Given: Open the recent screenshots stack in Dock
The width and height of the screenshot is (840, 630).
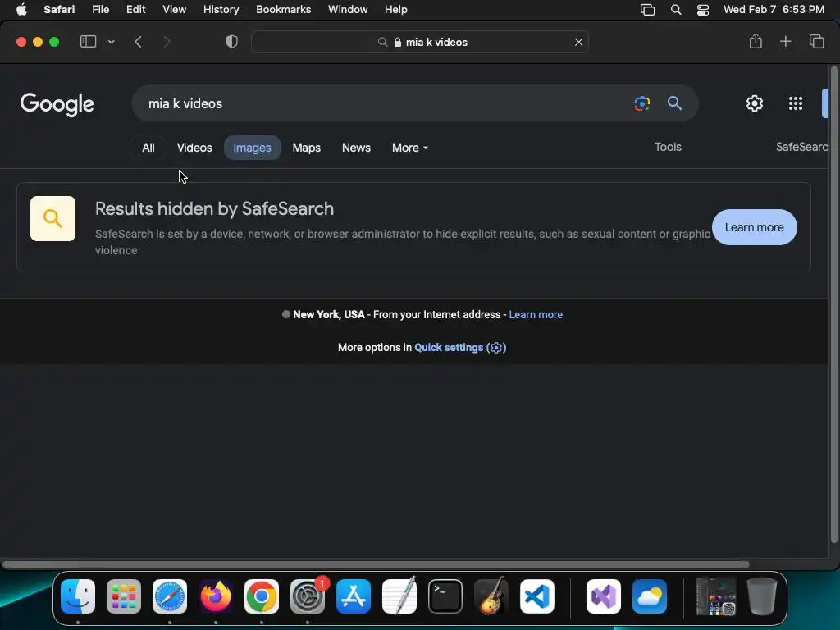Looking at the screenshot, I should 715,596.
